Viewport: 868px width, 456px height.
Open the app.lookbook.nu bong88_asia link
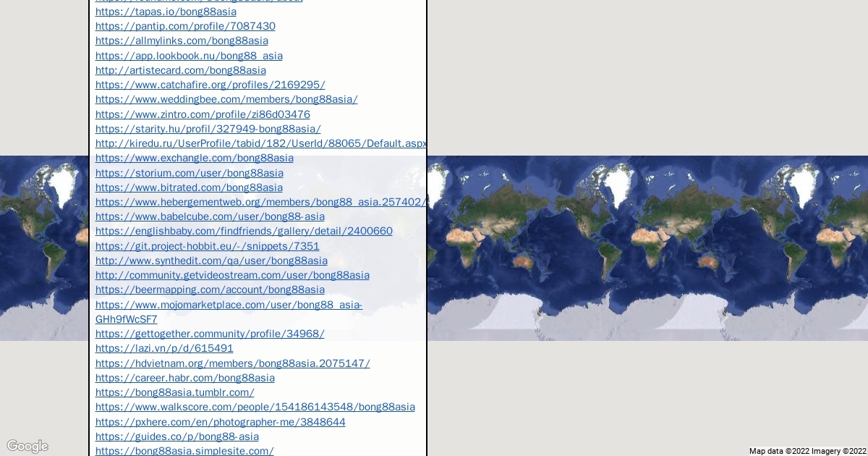point(189,56)
